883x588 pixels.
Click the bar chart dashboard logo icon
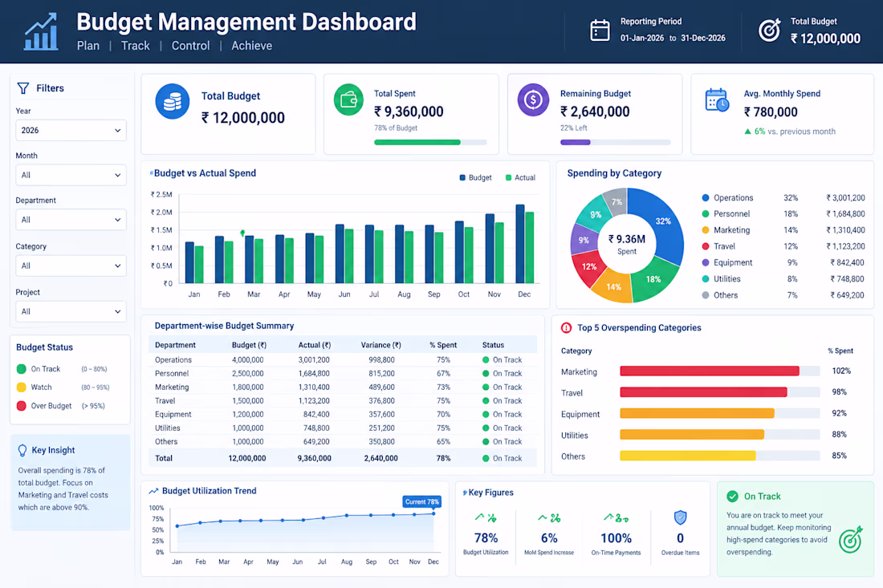click(41, 31)
